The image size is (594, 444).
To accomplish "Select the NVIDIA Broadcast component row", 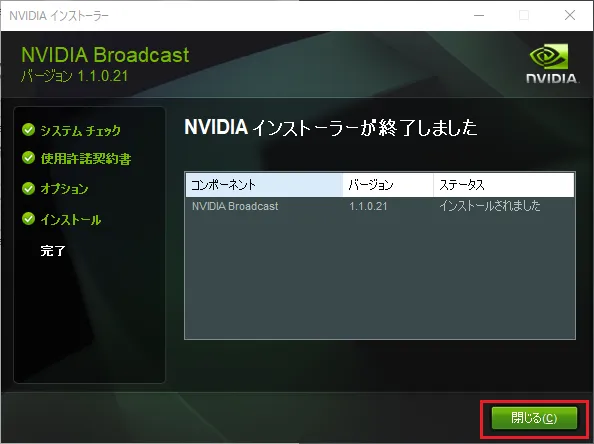I will (x=380, y=206).
